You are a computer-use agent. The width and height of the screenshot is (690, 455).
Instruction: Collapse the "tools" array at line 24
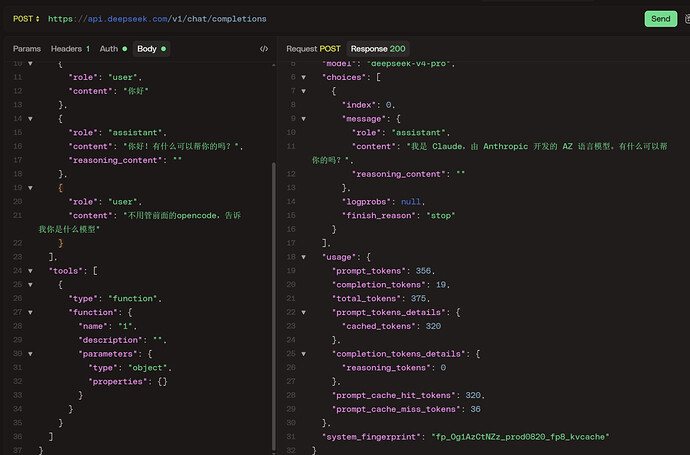[x=30, y=271]
